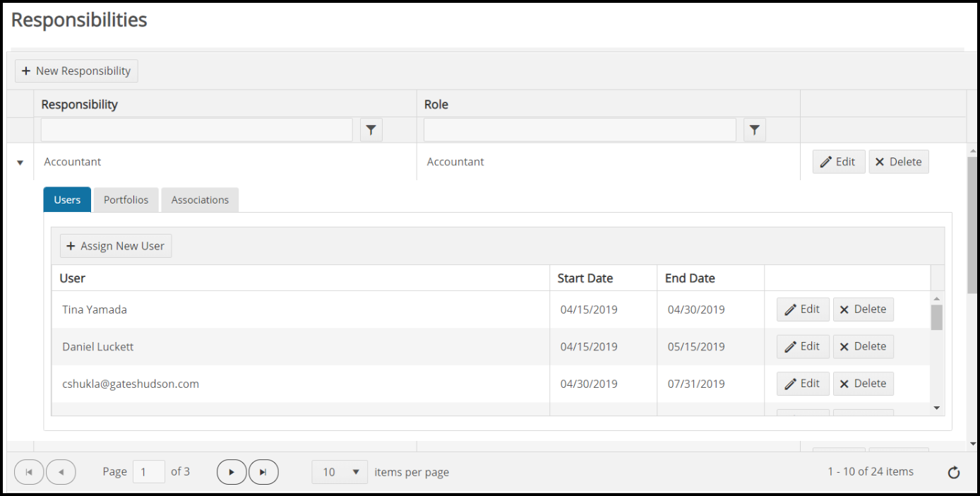Screen dimensions: 980x496
Task: Collapse the Accountant responsibility row
Action: pos(20,163)
